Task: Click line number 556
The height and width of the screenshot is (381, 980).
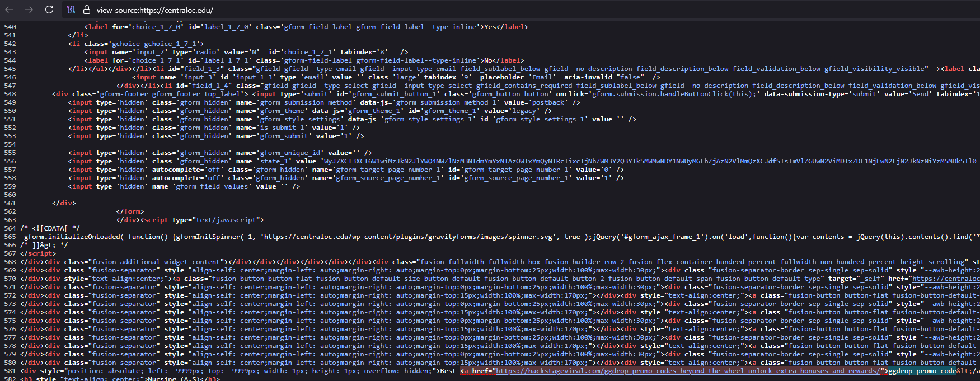Action: 10,161
